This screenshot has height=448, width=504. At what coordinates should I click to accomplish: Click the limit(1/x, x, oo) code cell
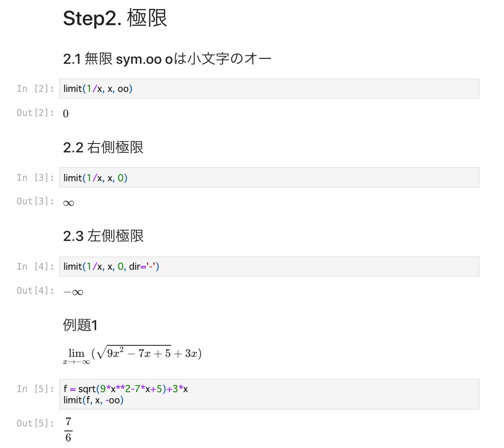pos(269,89)
